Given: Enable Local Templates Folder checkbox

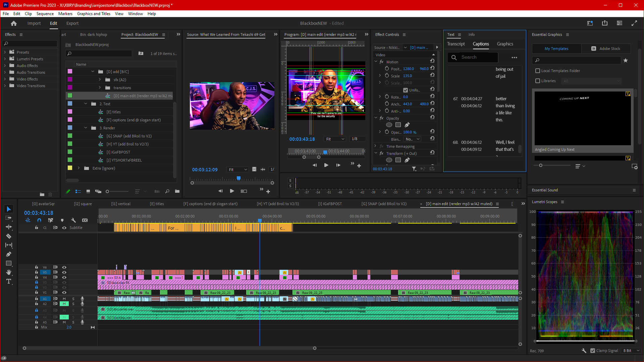Looking at the screenshot, I should coord(538,71).
